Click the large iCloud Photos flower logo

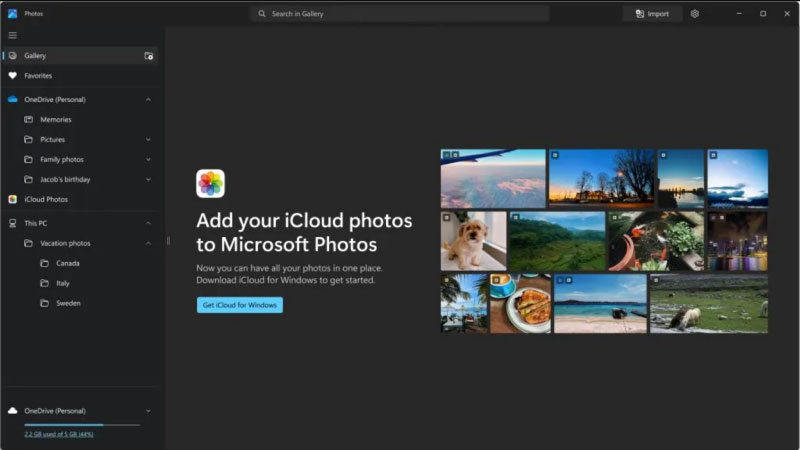pyautogui.click(x=210, y=184)
